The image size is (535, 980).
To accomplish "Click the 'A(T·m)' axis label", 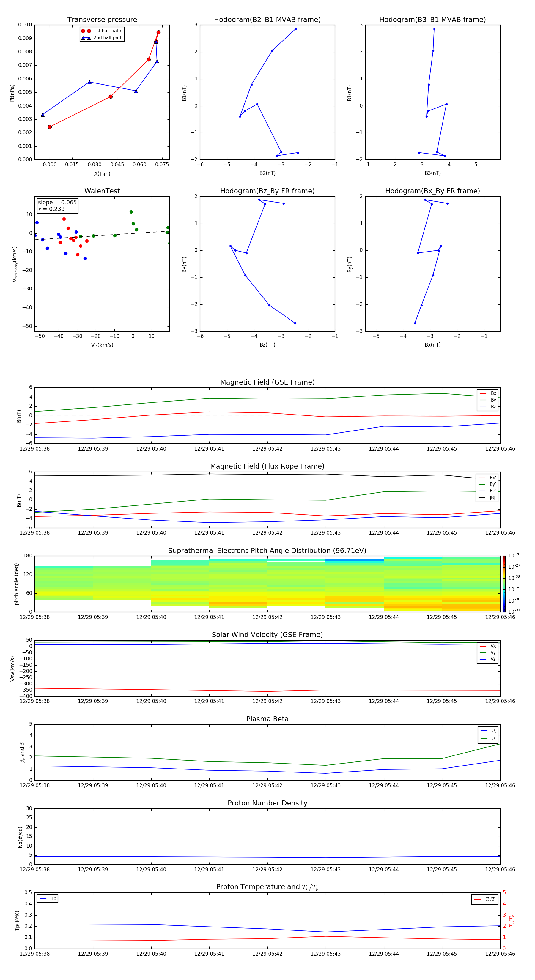I will pyautogui.click(x=102, y=174).
